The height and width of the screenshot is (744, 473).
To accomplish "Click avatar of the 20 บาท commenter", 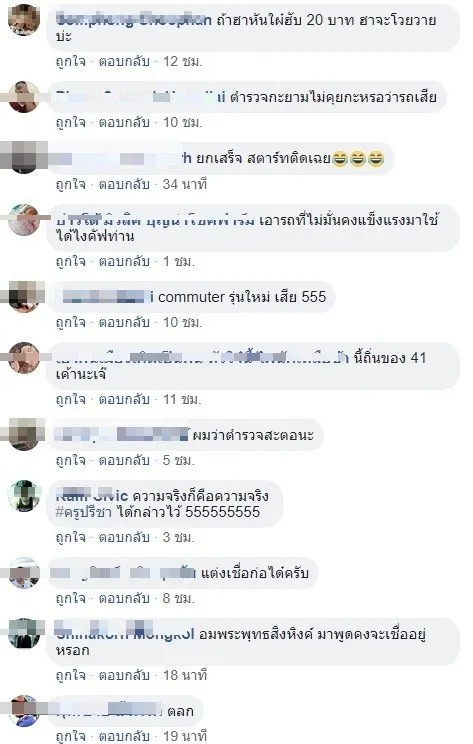I will tap(24, 19).
